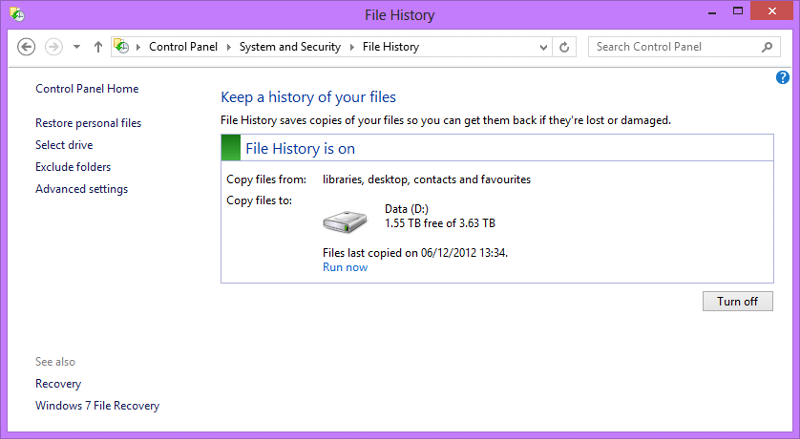Click 'Data (D:)' drive name text
800x439 pixels.
pyautogui.click(x=407, y=209)
